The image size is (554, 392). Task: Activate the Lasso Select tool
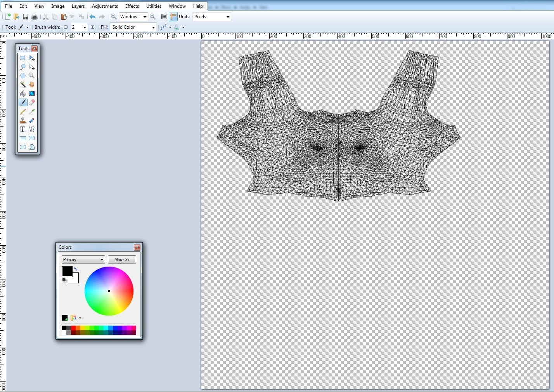pos(23,67)
